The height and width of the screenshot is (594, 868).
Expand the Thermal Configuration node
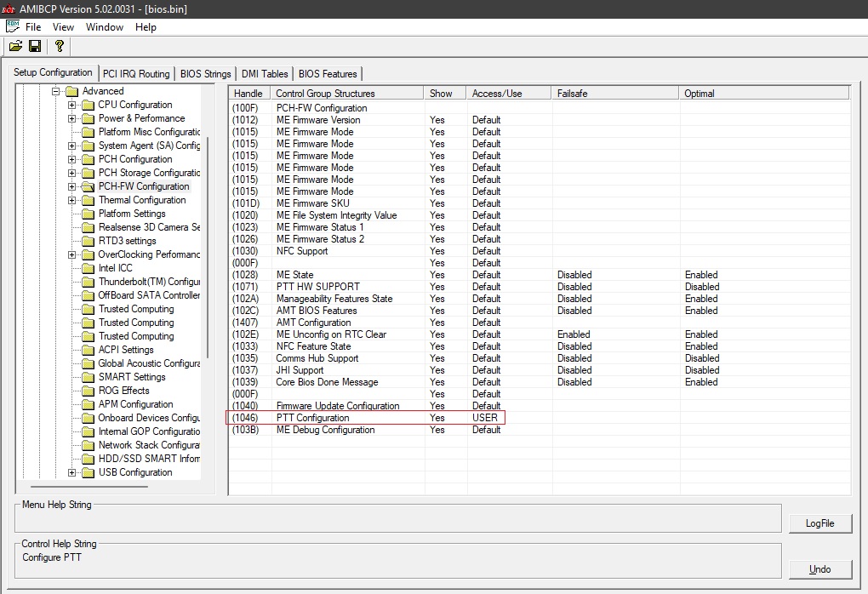[71, 200]
